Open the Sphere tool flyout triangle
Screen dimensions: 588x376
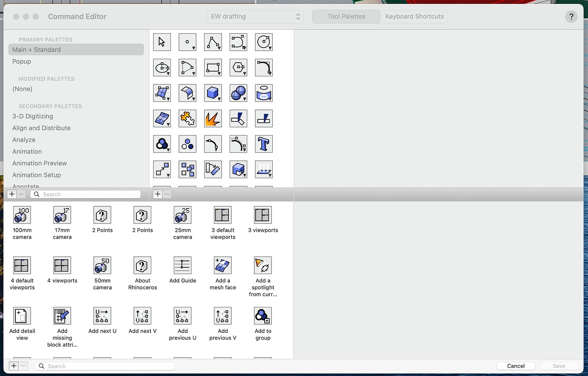click(x=244, y=98)
